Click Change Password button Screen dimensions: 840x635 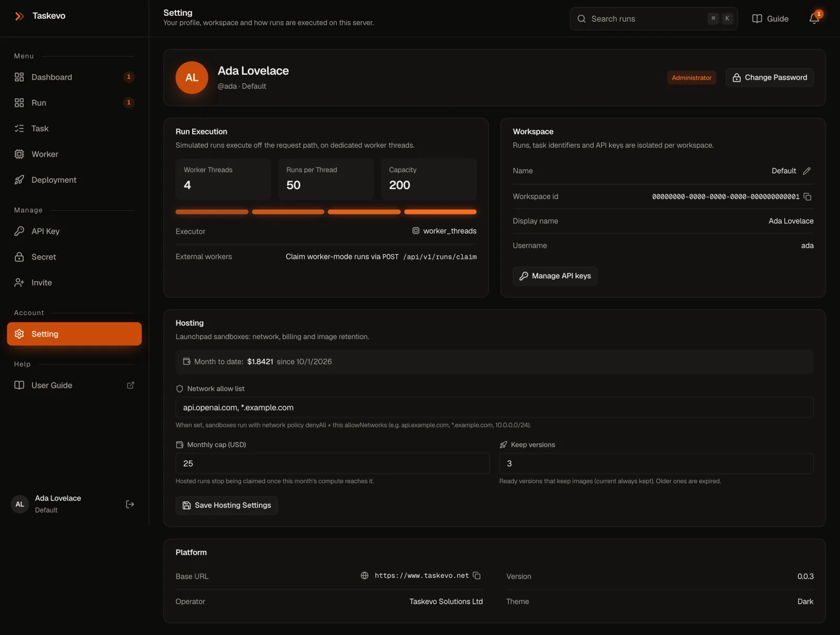[770, 78]
